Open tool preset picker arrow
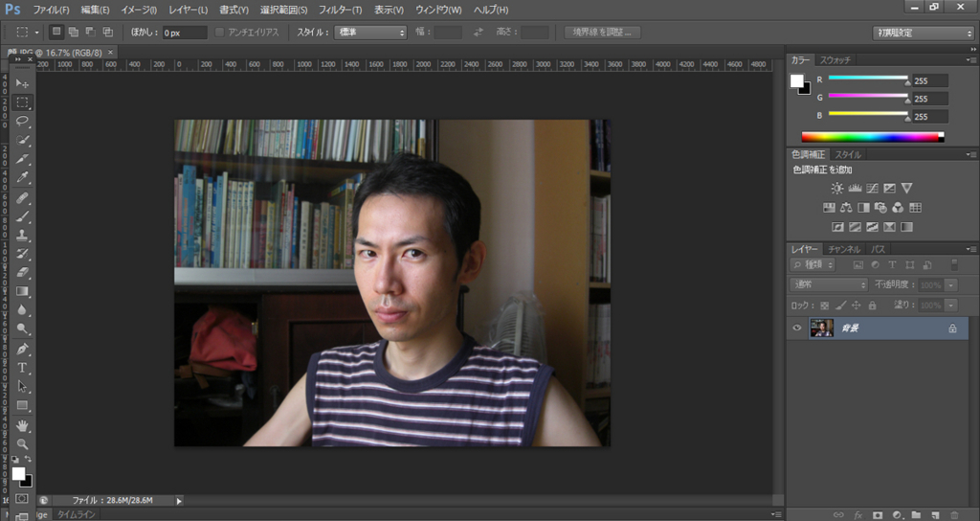 click(37, 32)
